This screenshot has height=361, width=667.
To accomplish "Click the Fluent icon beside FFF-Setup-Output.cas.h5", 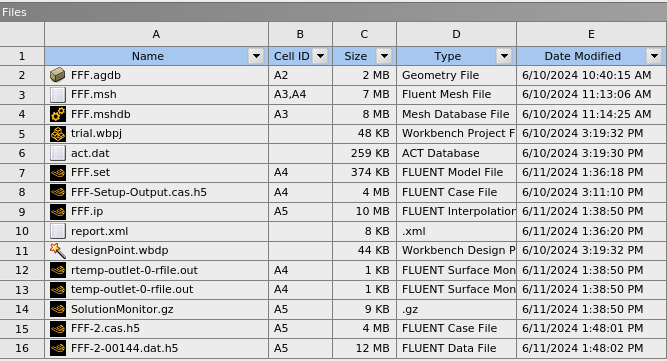I will pyautogui.click(x=57, y=192).
